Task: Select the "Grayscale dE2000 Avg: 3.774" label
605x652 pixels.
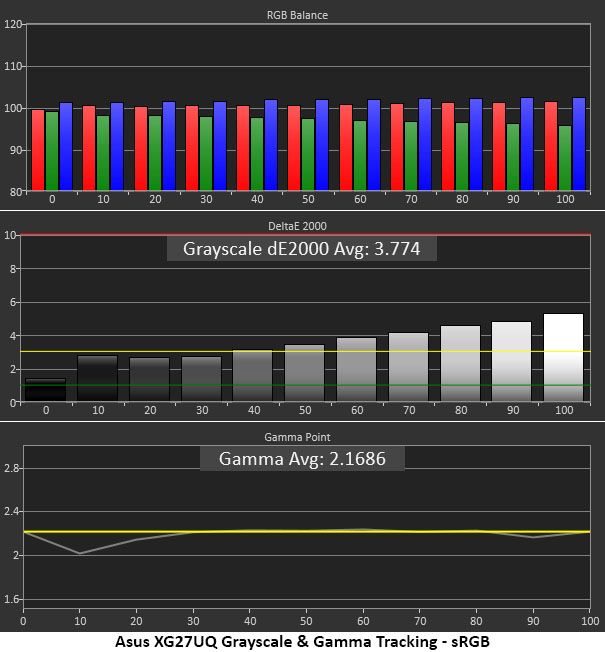Action: [301, 249]
